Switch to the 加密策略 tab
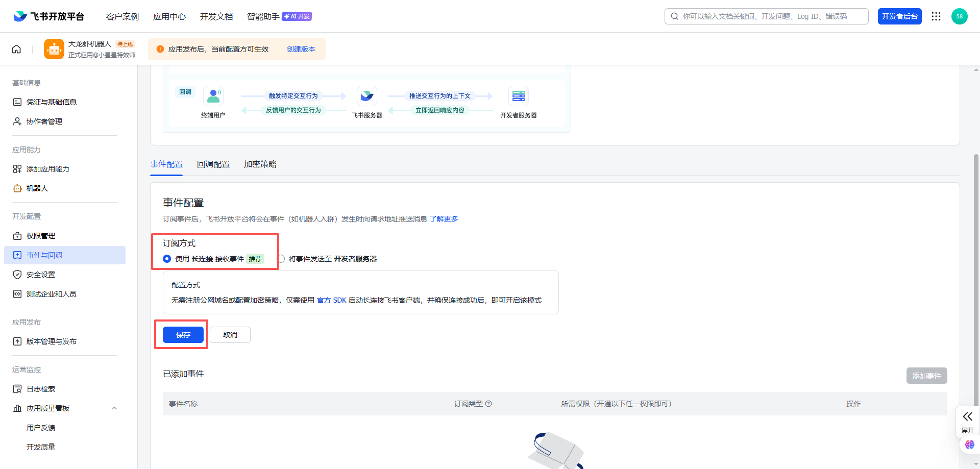The image size is (980, 469). pos(260,164)
